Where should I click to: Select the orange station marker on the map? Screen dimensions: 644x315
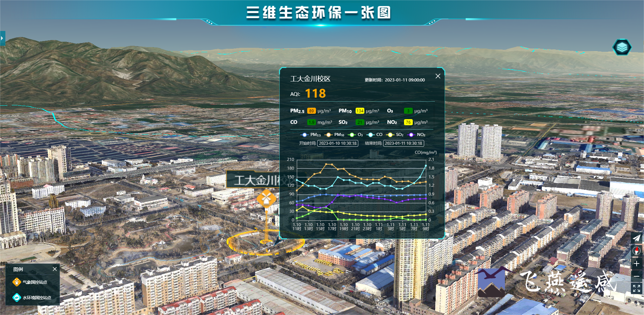[x=267, y=199]
